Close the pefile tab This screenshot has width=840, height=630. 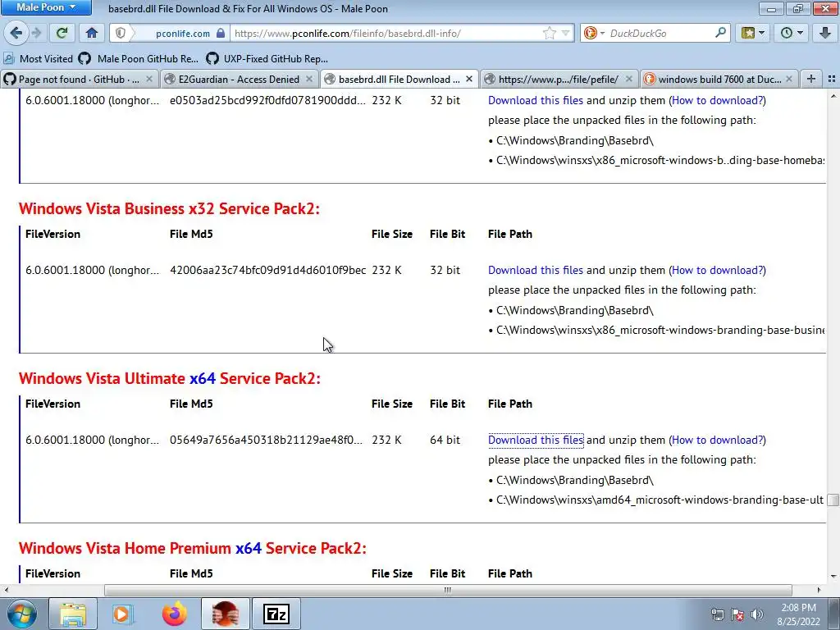pyautogui.click(x=629, y=80)
